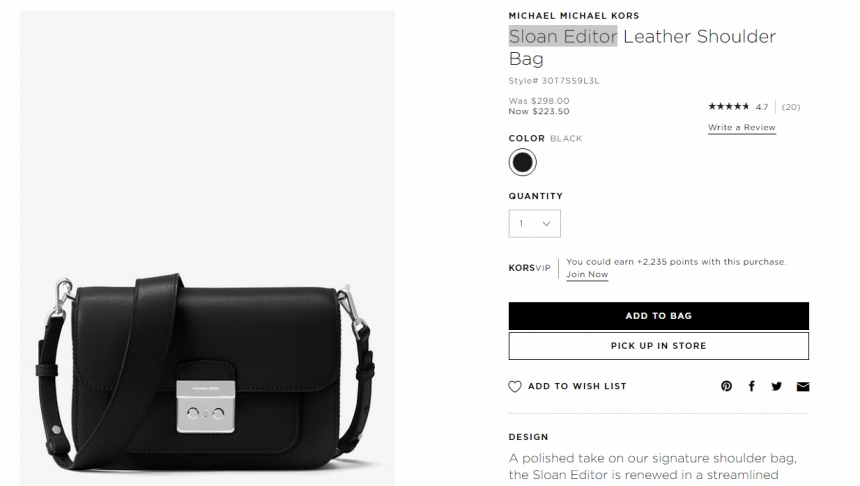Click the Design section heading
Viewport: 860px width, 486px height.
coord(528,437)
